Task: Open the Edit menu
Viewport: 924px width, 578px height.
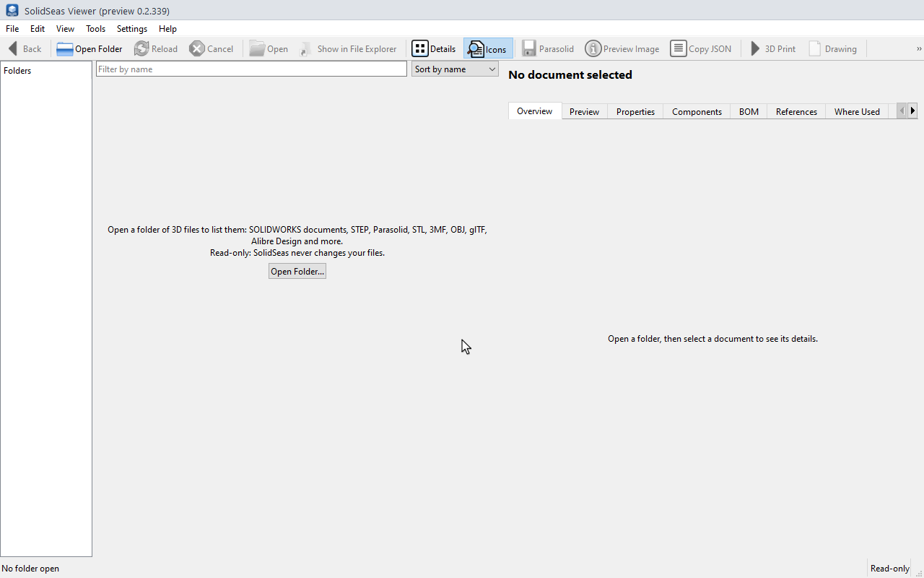Action: coord(38,29)
